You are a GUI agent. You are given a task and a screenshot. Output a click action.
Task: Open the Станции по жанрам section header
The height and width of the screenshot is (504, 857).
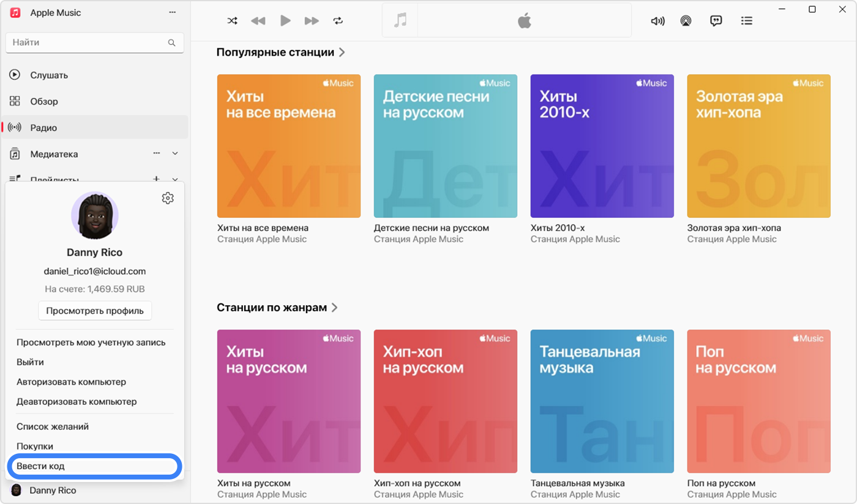[277, 308]
